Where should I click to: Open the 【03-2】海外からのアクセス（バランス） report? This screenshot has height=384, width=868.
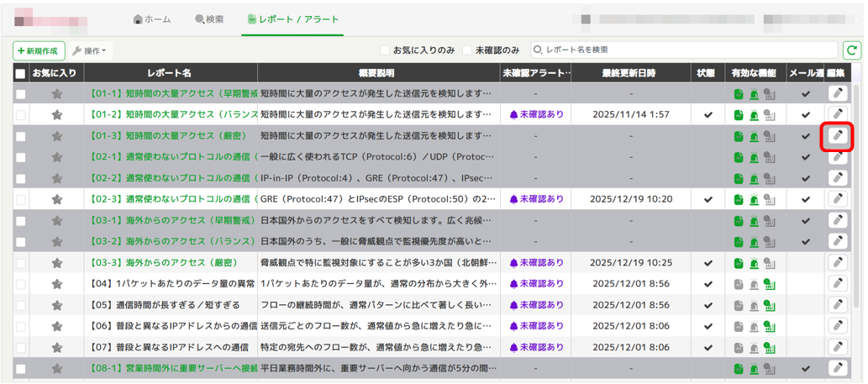(171, 242)
